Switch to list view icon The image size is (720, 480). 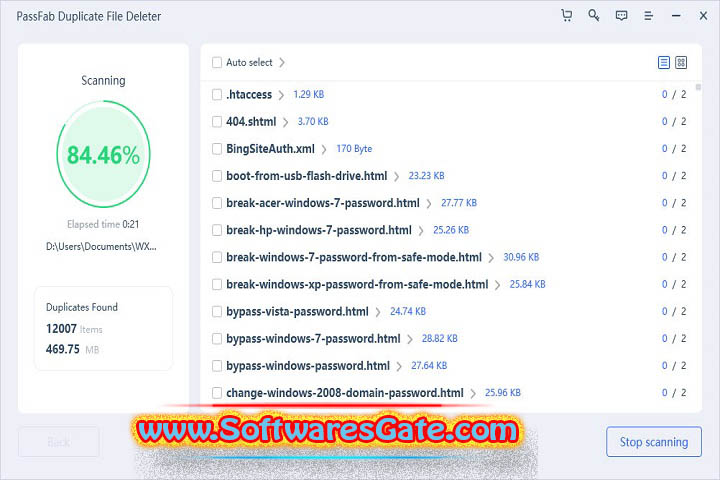[x=664, y=62]
